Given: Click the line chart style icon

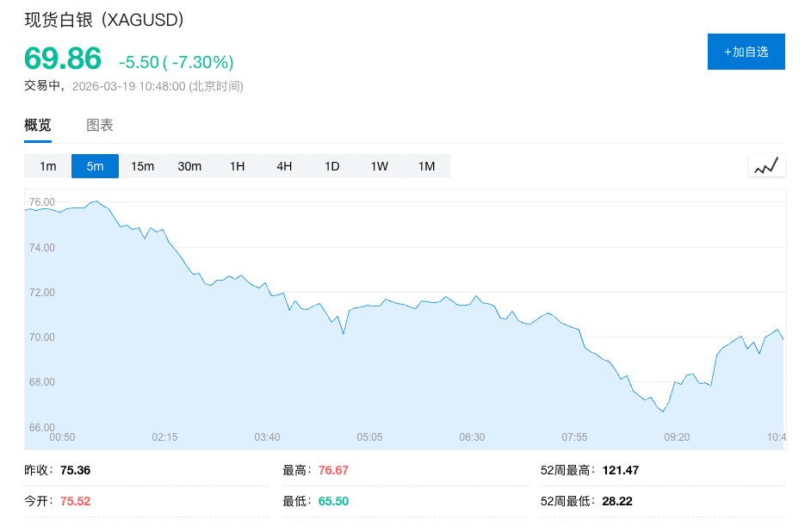Looking at the screenshot, I should [766, 165].
